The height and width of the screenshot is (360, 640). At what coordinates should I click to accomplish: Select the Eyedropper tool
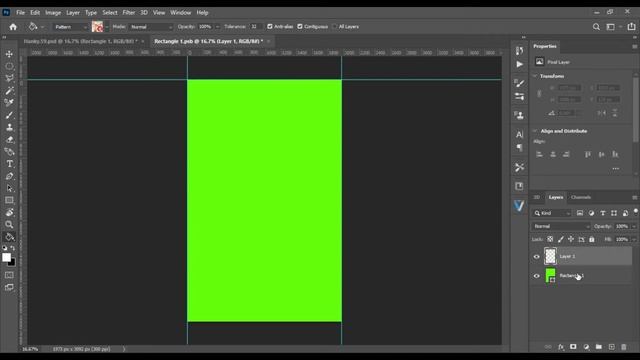[9, 102]
